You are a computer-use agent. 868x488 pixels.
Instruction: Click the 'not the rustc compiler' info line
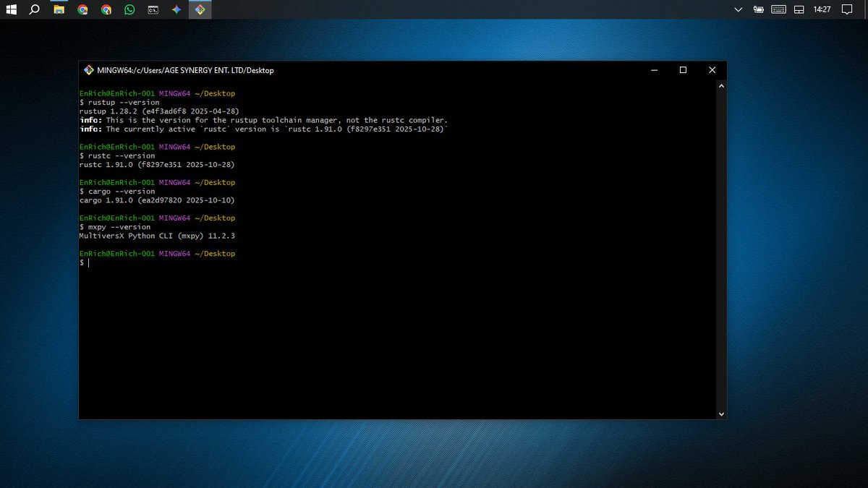coord(264,120)
